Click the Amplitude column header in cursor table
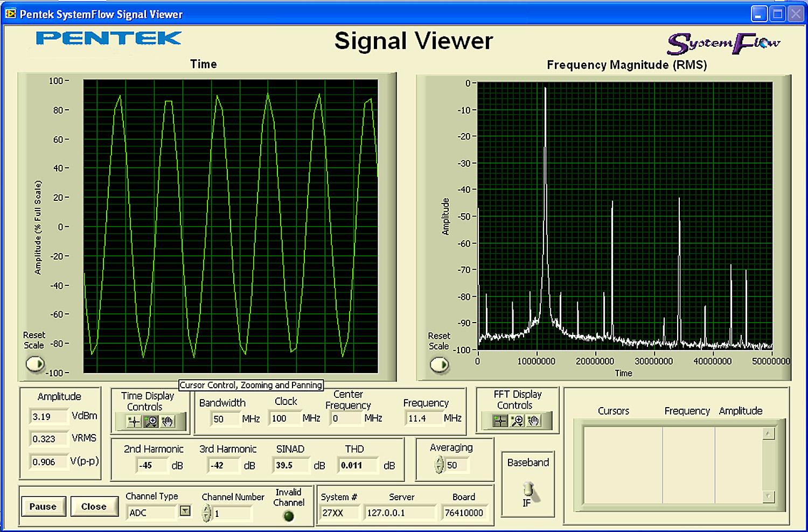This screenshot has height=532, width=808. point(741,411)
